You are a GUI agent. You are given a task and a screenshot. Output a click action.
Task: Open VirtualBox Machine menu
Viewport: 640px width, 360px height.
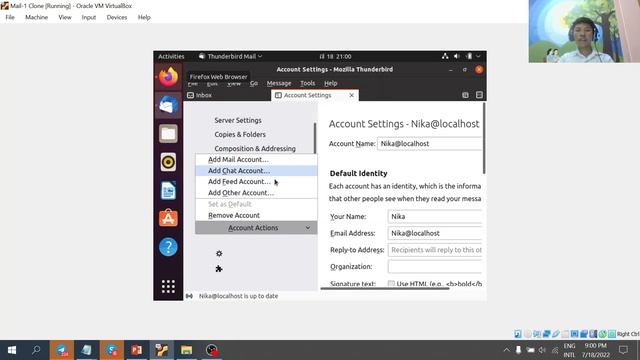pos(37,17)
